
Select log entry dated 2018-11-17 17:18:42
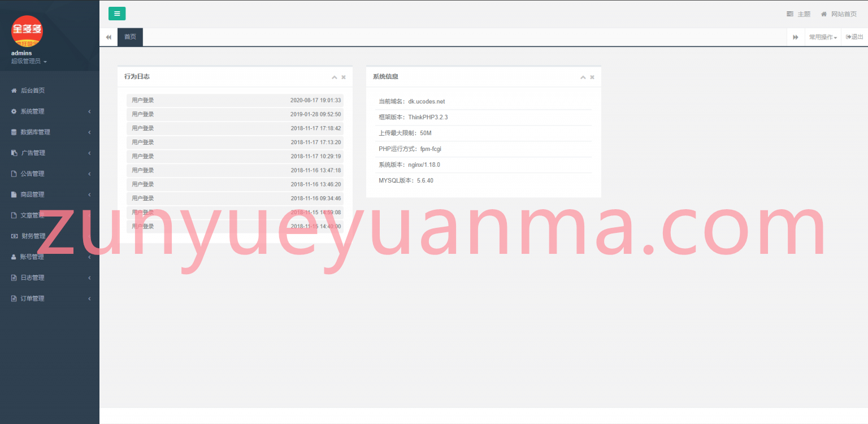[x=235, y=128]
